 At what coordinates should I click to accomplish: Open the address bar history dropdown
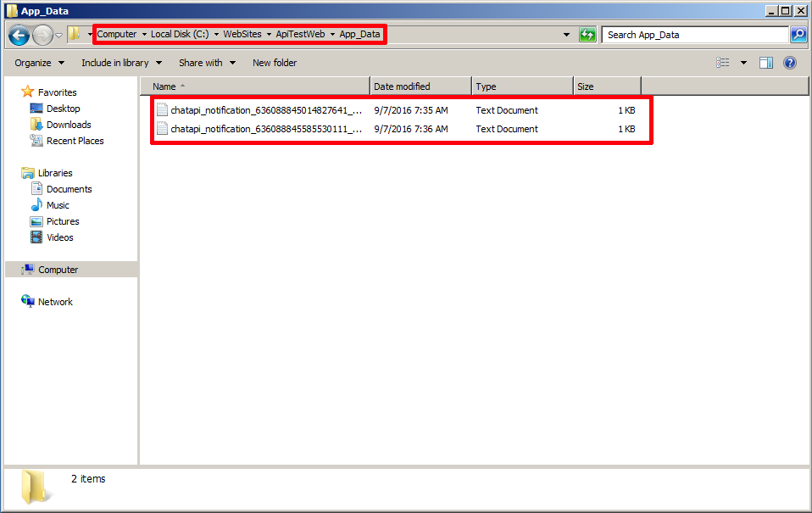[566, 35]
